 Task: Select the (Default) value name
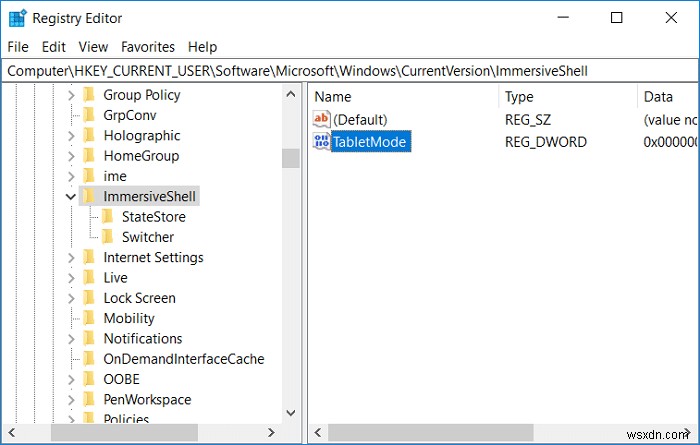(360, 120)
